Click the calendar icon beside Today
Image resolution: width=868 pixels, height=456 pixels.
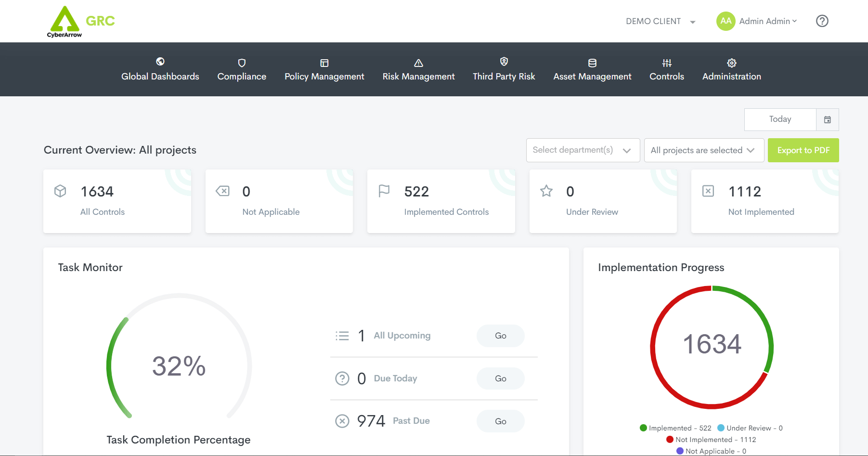pyautogui.click(x=827, y=120)
